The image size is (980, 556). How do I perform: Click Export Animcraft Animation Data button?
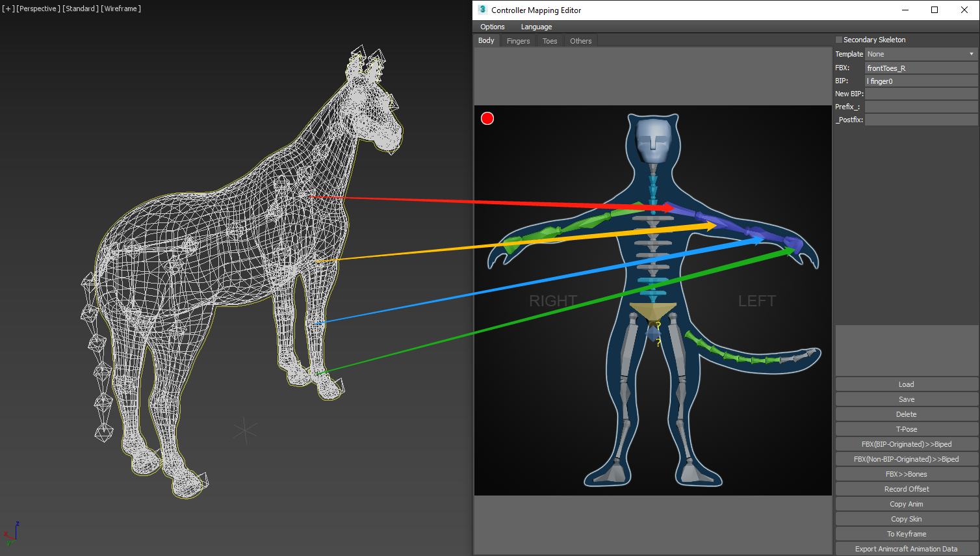[x=907, y=549]
